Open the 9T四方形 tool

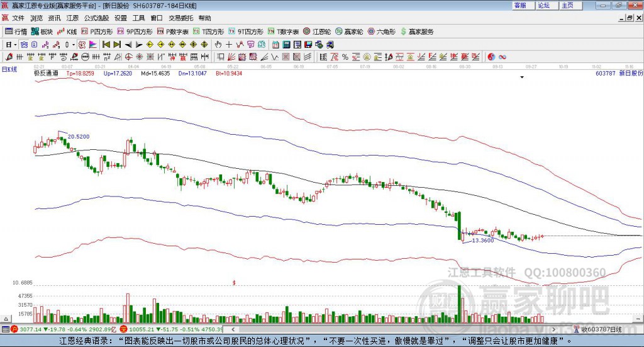[246, 31]
